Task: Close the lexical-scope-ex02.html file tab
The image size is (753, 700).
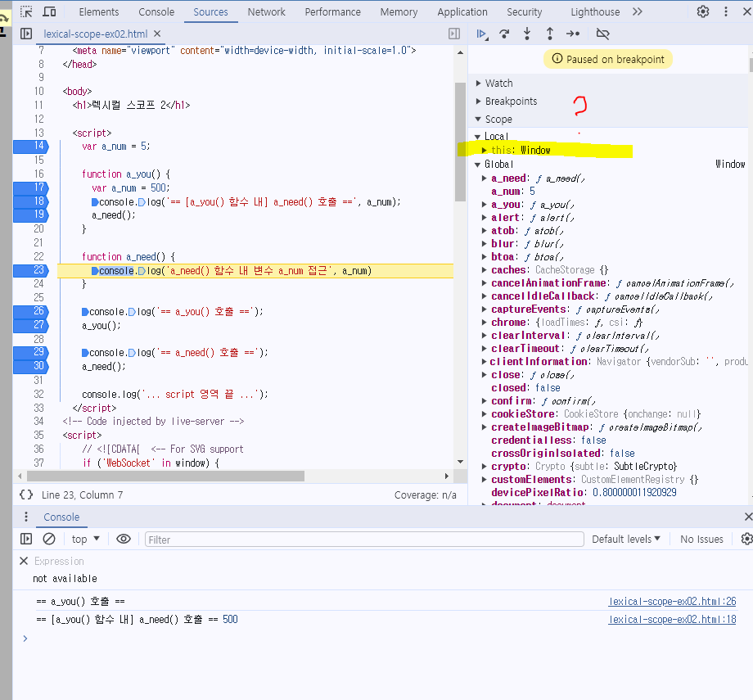Action: point(157,34)
